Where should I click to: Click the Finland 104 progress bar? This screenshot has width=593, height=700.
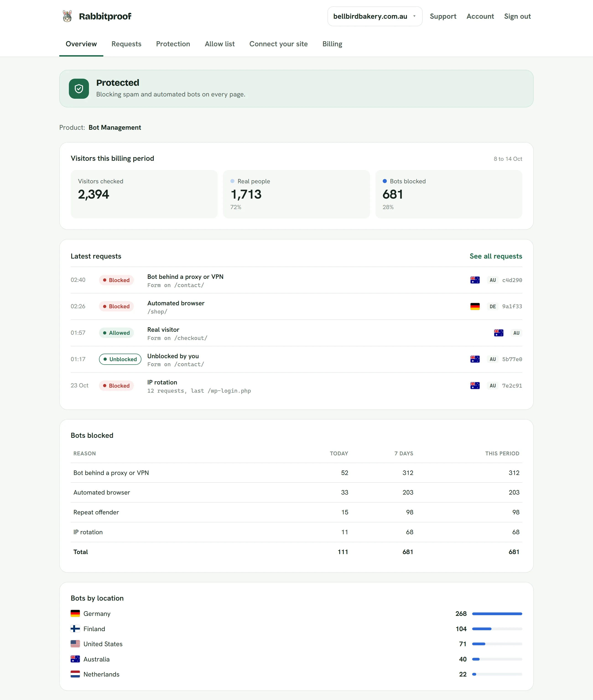(497, 629)
